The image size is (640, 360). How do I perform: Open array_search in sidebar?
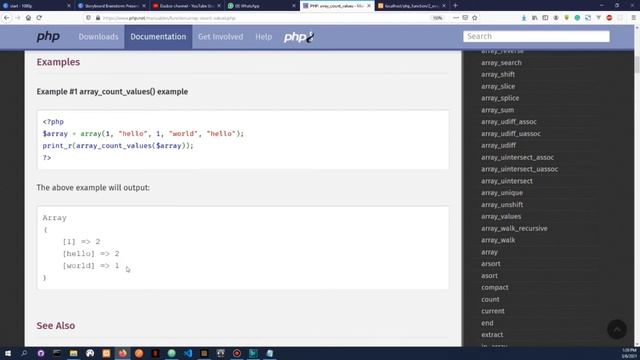(x=501, y=63)
